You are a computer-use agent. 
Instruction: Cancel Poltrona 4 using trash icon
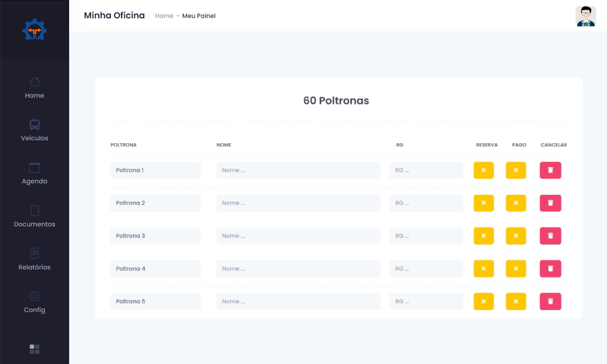pos(551,269)
